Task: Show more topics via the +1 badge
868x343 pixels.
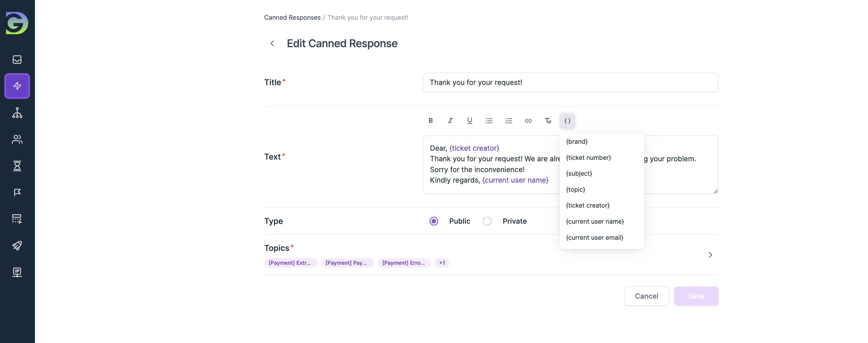Action: [442, 263]
